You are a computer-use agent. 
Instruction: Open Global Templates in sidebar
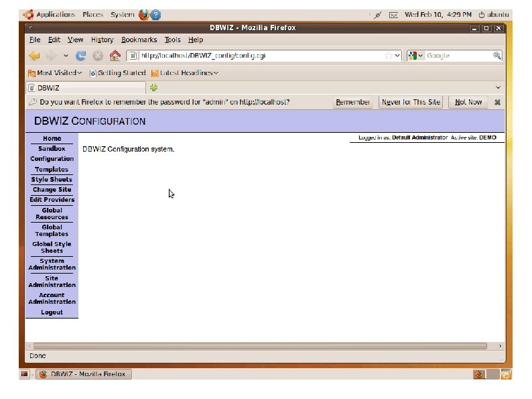(x=52, y=231)
